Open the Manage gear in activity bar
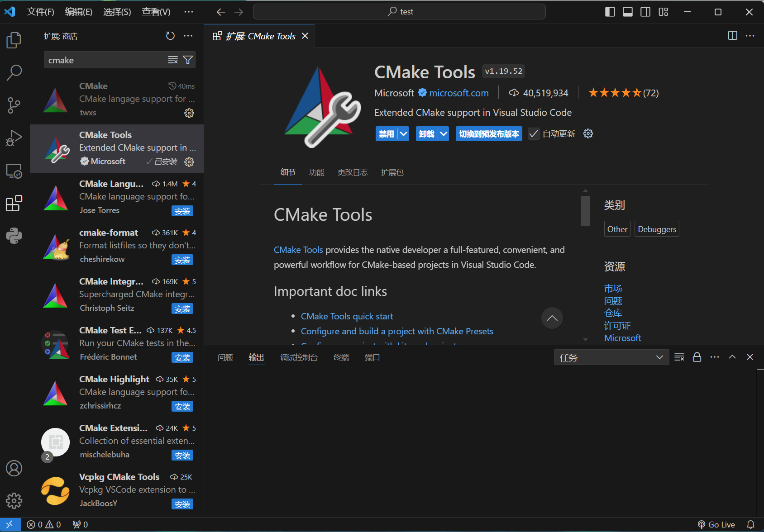The image size is (764, 532). (14, 501)
